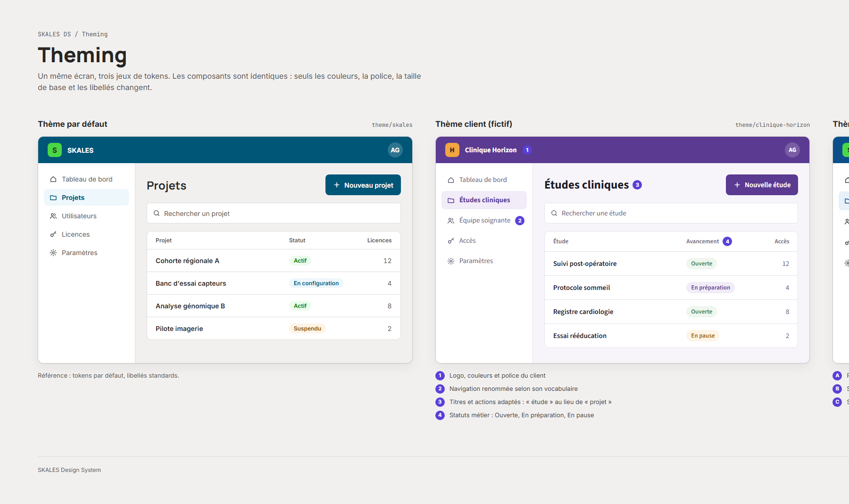Open the Essai rééducation row
Screen dimensions: 849x504
[671, 336]
